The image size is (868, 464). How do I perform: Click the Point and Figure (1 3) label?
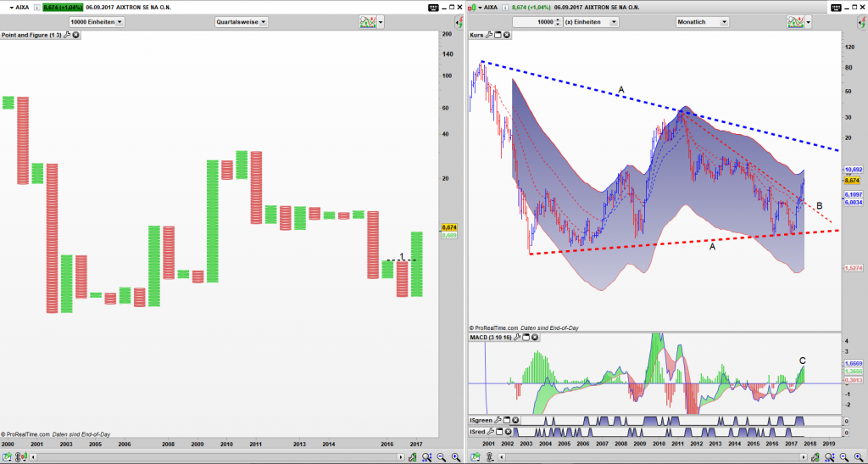(31, 35)
